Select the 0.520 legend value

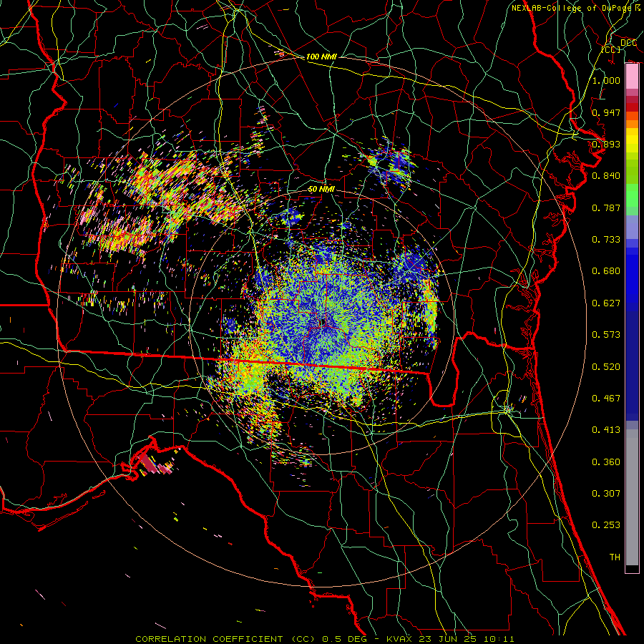[606, 367]
